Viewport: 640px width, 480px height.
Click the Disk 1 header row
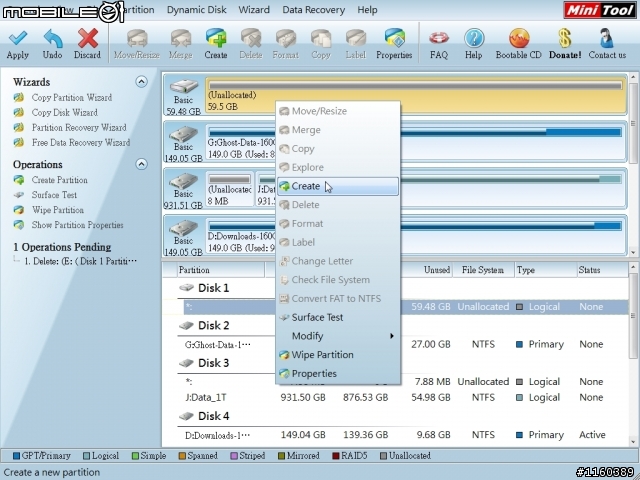pyautogui.click(x=213, y=288)
